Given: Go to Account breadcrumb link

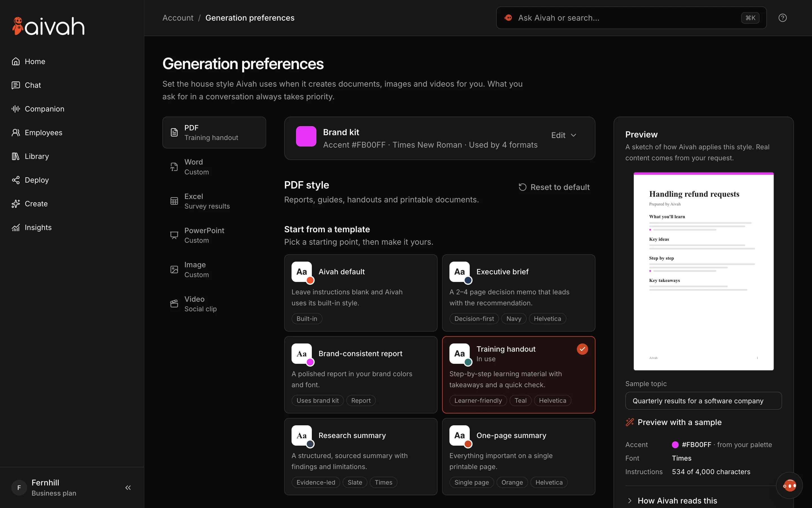Looking at the screenshot, I should click(178, 18).
